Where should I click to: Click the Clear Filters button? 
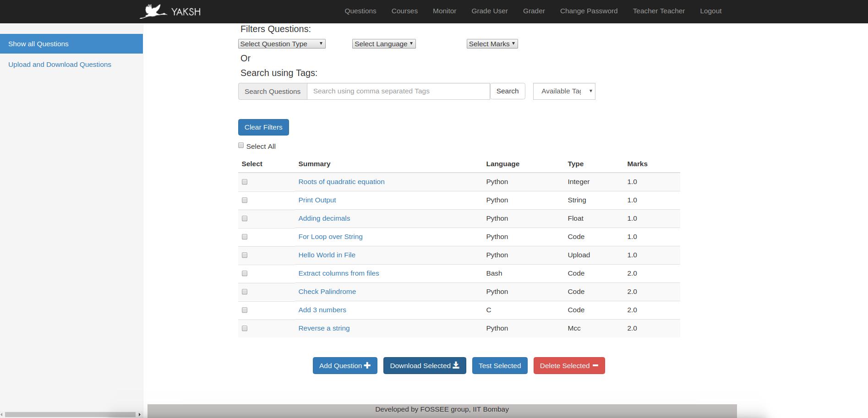coord(263,127)
